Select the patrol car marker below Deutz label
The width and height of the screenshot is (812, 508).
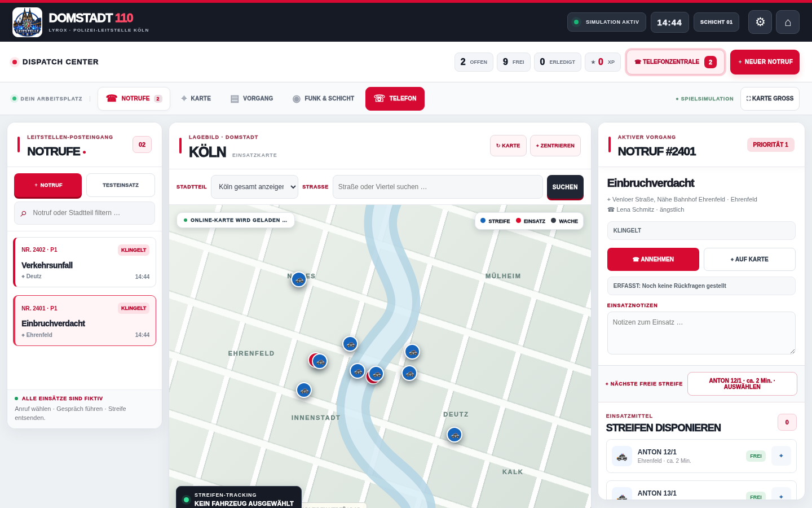pyautogui.click(x=454, y=435)
